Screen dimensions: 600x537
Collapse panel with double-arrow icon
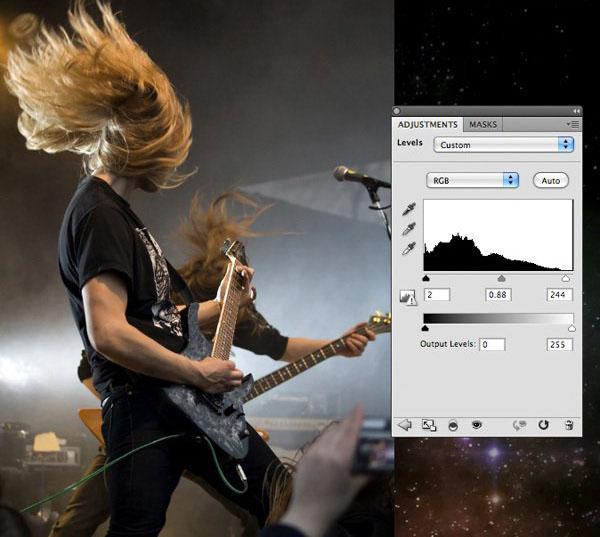pos(576,111)
